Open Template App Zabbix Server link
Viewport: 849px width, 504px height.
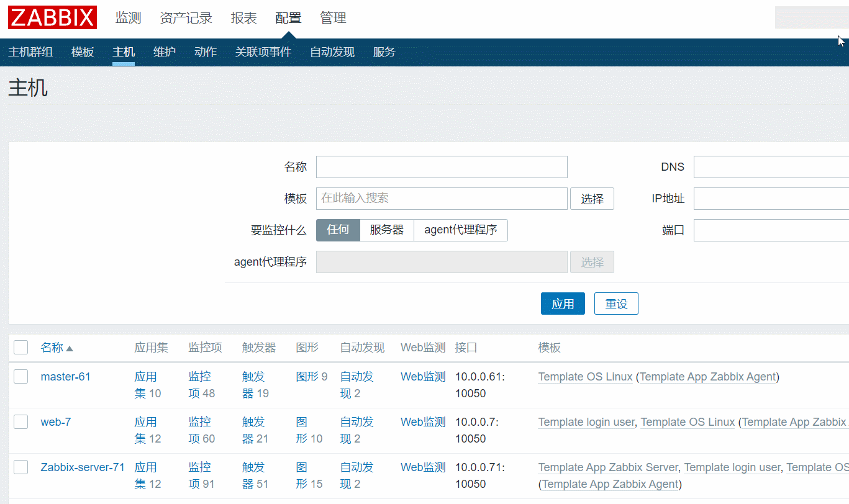pos(609,467)
